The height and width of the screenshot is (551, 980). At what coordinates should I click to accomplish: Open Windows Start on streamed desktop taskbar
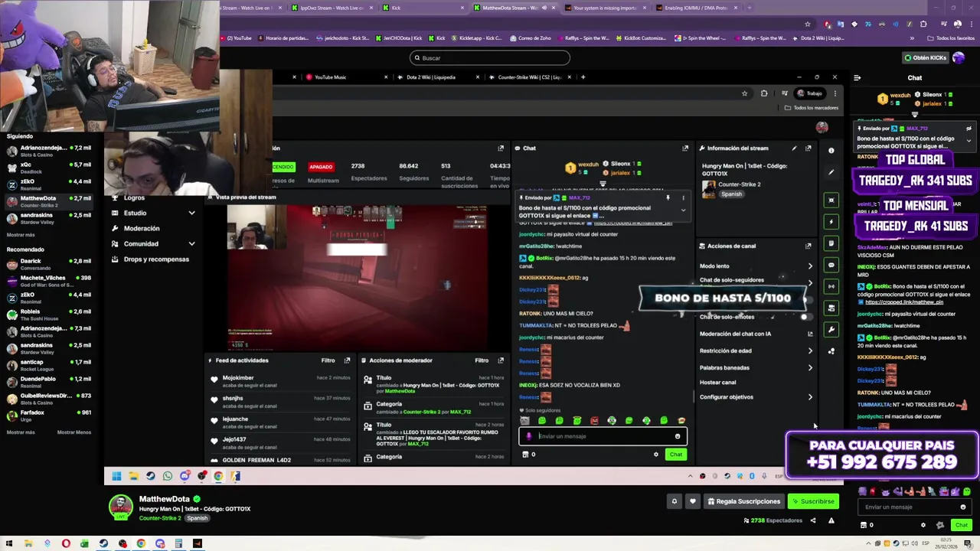(116, 476)
